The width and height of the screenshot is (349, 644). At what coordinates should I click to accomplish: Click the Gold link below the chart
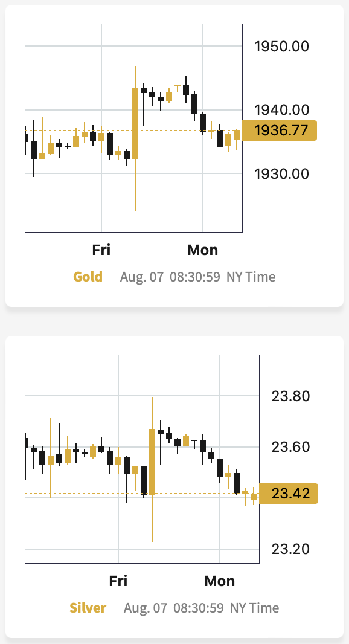[x=88, y=277]
